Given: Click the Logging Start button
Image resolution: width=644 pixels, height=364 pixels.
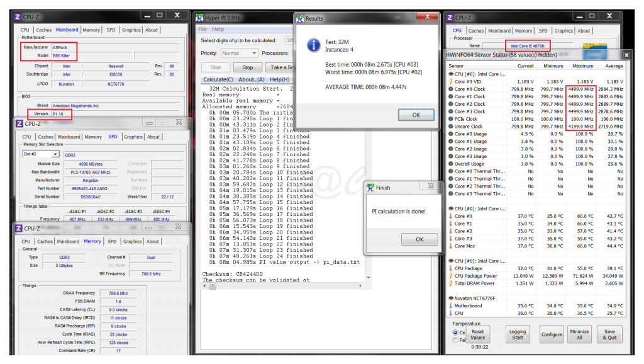Looking at the screenshot, I should pyautogui.click(x=517, y=334).
